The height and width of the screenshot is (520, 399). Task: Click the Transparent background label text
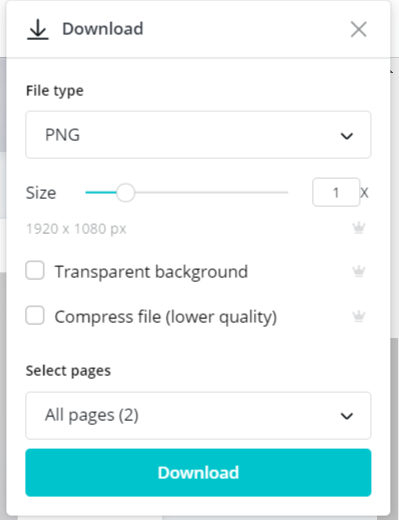(x=151, y=272)
